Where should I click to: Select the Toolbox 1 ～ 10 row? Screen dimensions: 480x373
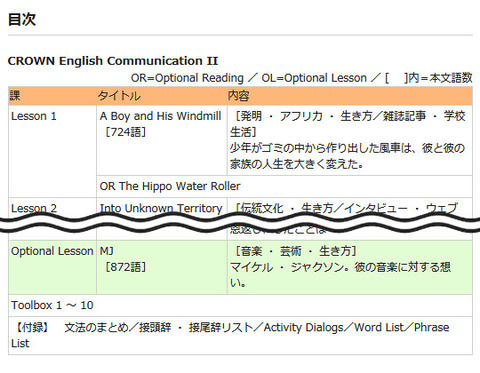point(240,305)
